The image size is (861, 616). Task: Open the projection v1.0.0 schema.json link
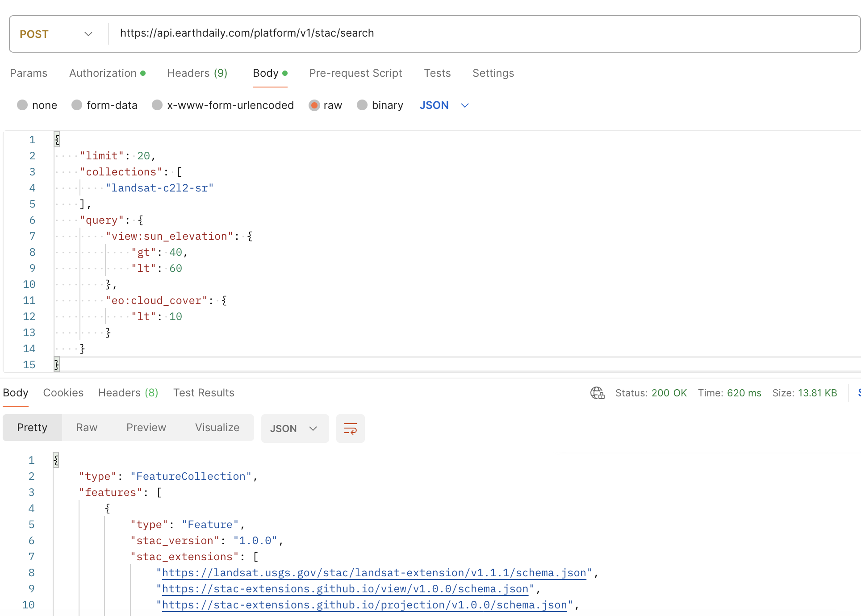click(364, 605)
